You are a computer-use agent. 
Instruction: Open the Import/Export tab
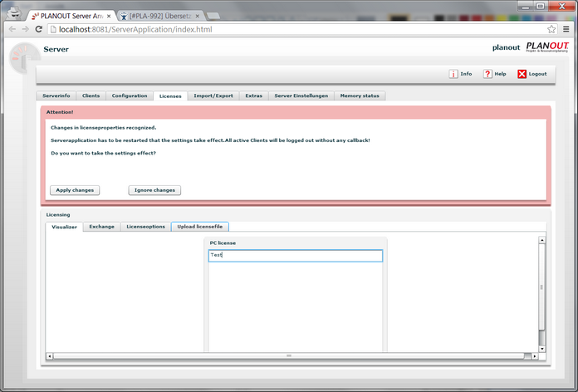[213, 96]
